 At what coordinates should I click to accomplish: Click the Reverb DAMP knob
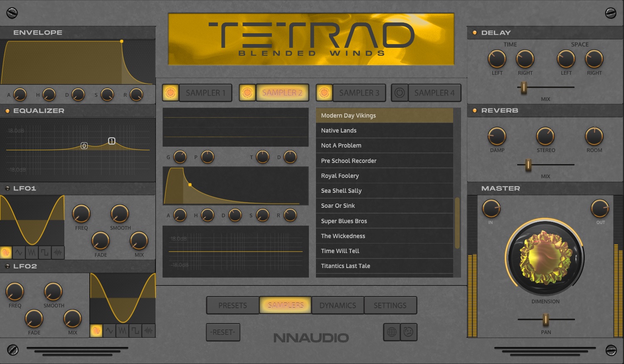pyautogui.click(x=497, y=136)
